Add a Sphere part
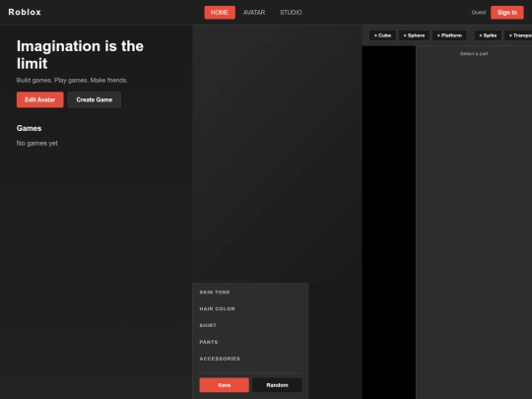Screen dimensions: 532x399 (414, 35)
